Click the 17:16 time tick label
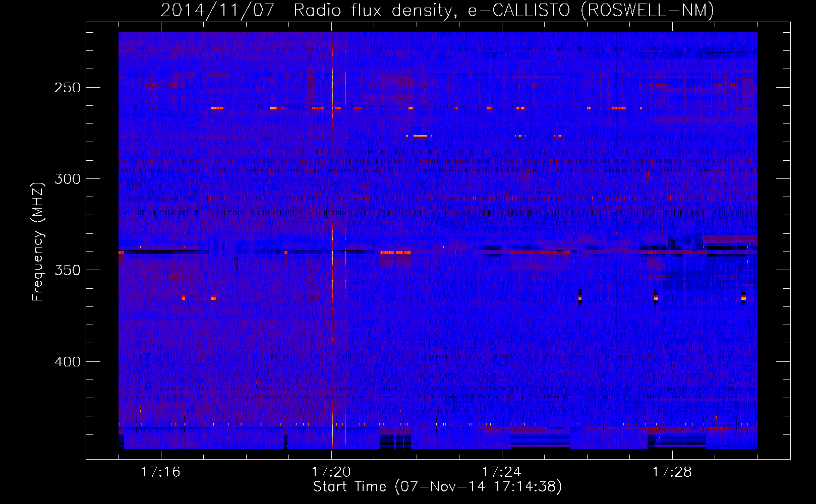 pyautogui.click(x=160, y=472)
